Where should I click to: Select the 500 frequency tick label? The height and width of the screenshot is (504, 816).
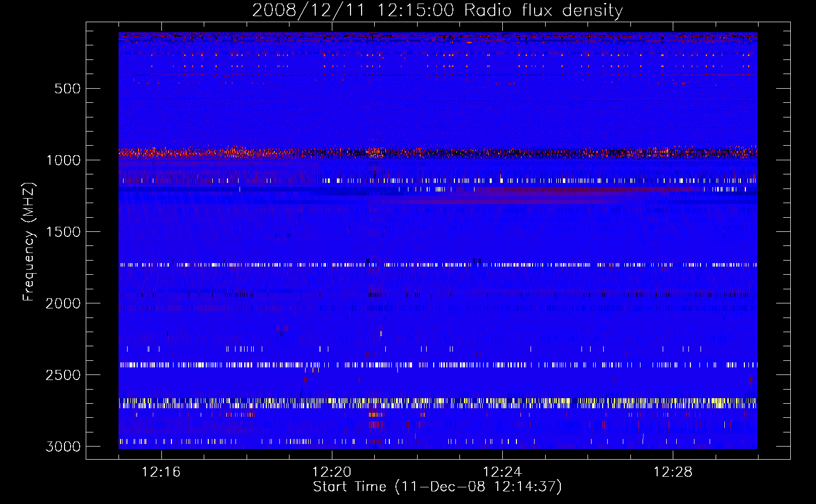68,89
